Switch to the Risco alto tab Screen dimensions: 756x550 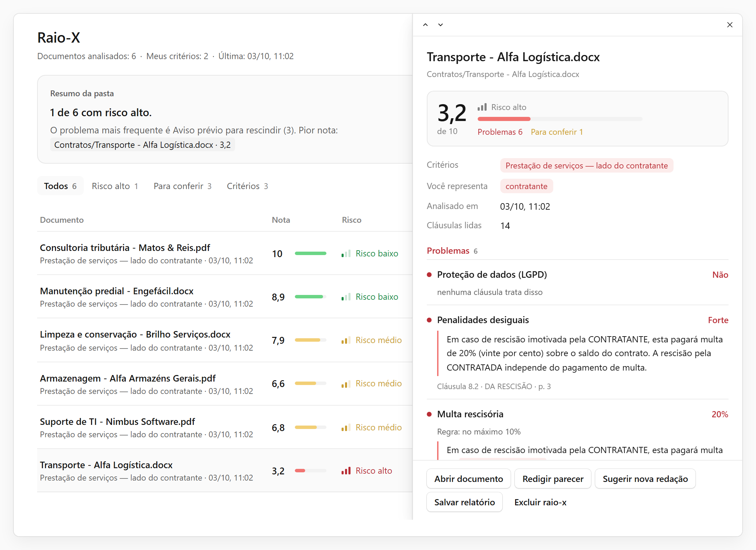[115, 186]
